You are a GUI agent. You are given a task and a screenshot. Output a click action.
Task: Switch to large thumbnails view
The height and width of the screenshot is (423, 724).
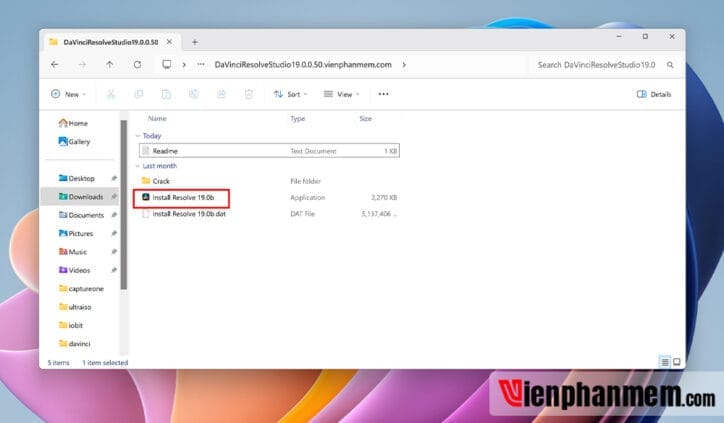point(677,362)
